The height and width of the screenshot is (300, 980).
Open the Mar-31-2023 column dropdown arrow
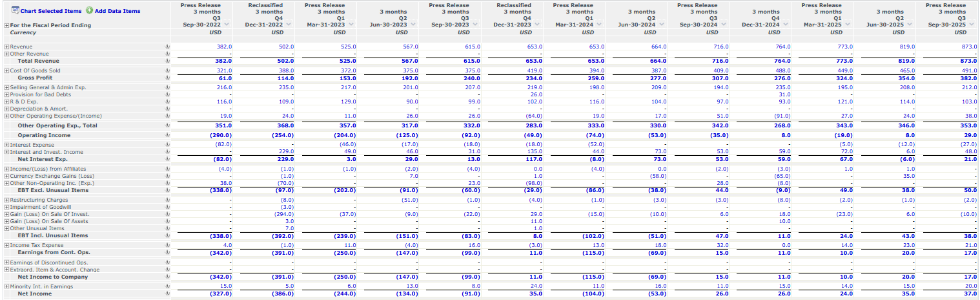(351, 25)
